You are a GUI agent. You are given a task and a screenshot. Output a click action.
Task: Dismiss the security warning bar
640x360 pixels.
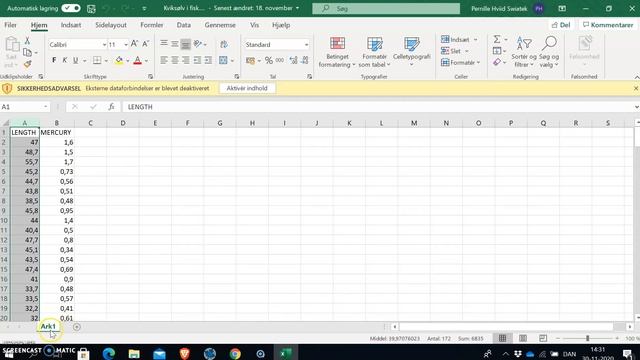click(x=636, y=88)
